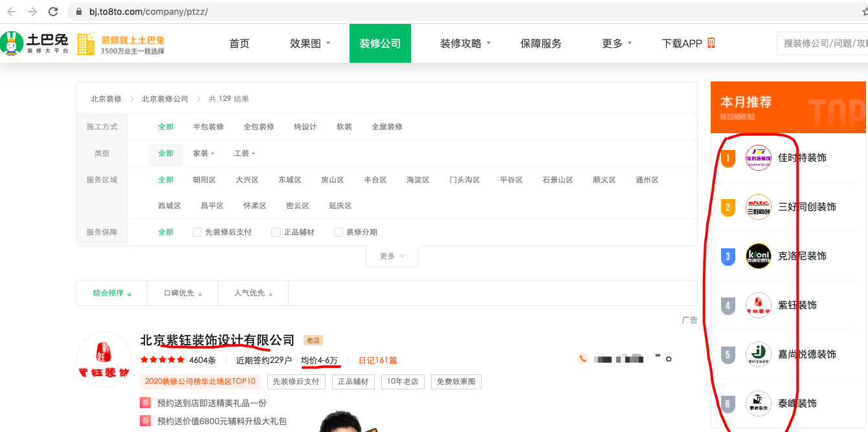Select the 装修公司 navigation tab

tap(380, 43)
